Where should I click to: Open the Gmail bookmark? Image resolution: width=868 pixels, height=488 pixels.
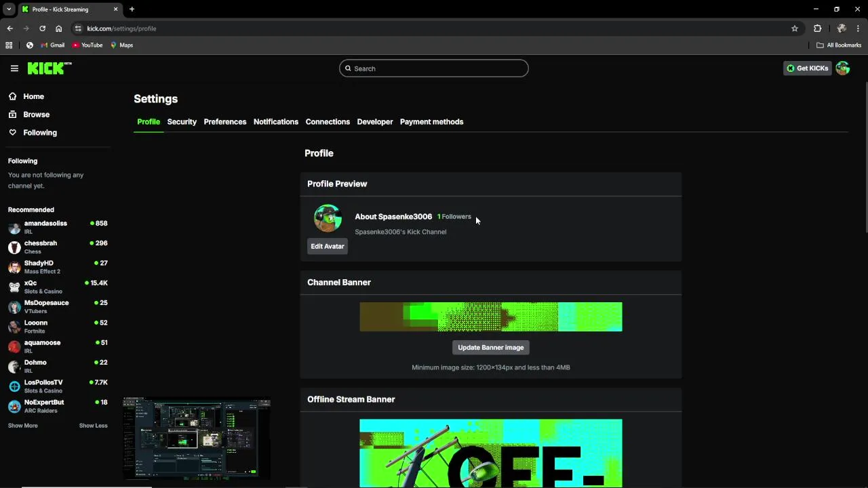click(x=53, y=45)
